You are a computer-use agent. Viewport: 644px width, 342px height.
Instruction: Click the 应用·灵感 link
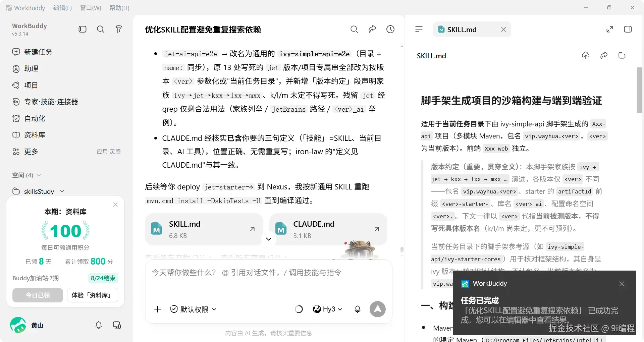109,152
